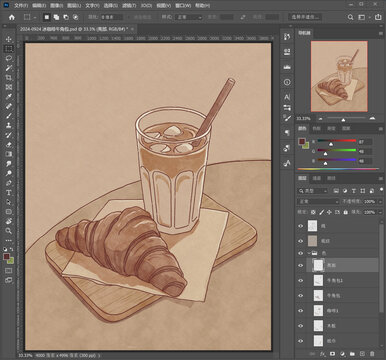Toggle visibility of the 牛角包1 layer
This screenshot has width=386, height=360.
point(301,280)
